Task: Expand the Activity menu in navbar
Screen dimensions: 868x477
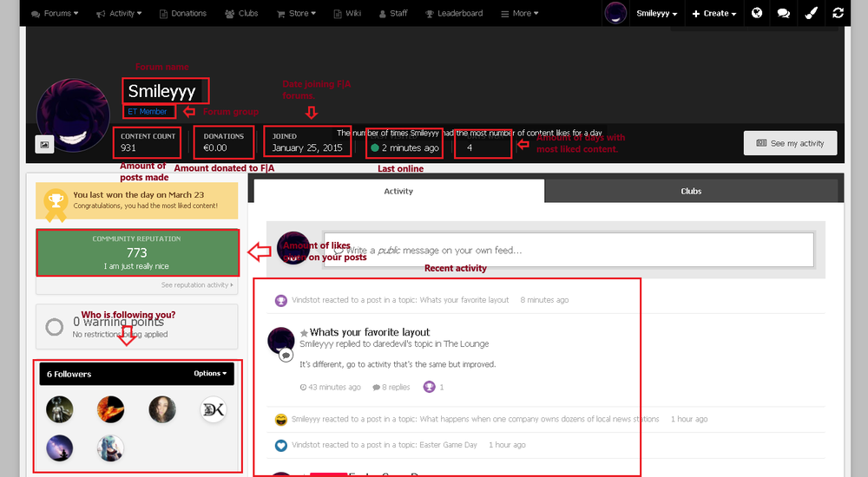Action: tap(118, 13)
